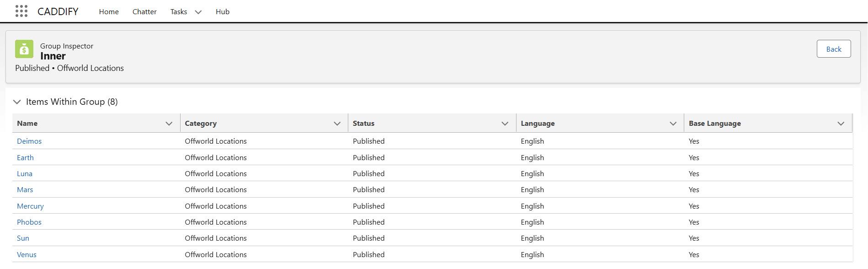Open the Language column dropdown arrow
The width and height of the screenshot is (868, 269).
point(673,124)
